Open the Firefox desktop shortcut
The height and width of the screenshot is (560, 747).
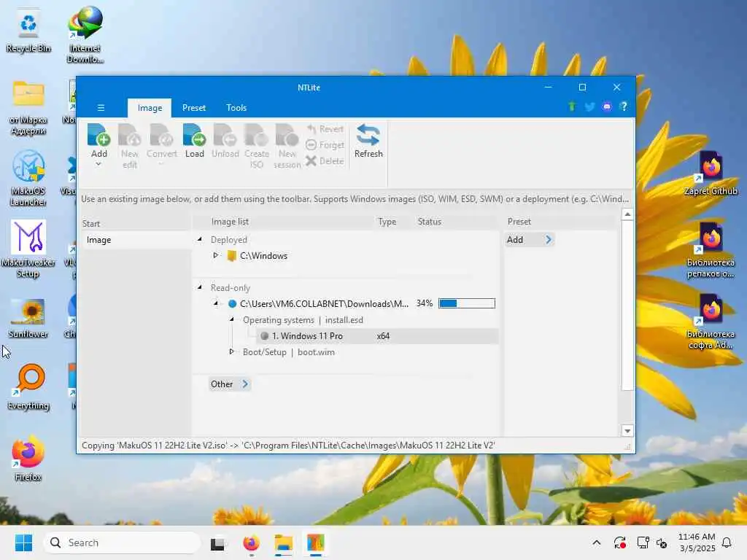[x=28, y=459]
